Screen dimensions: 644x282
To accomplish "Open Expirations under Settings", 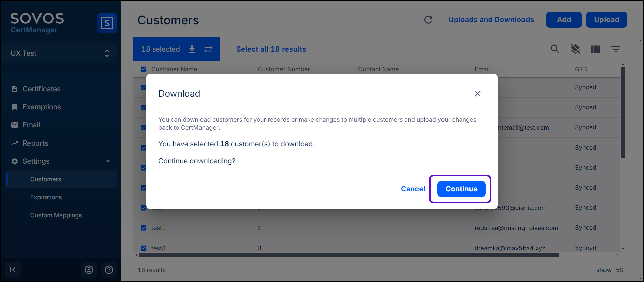I will point(46,197).
